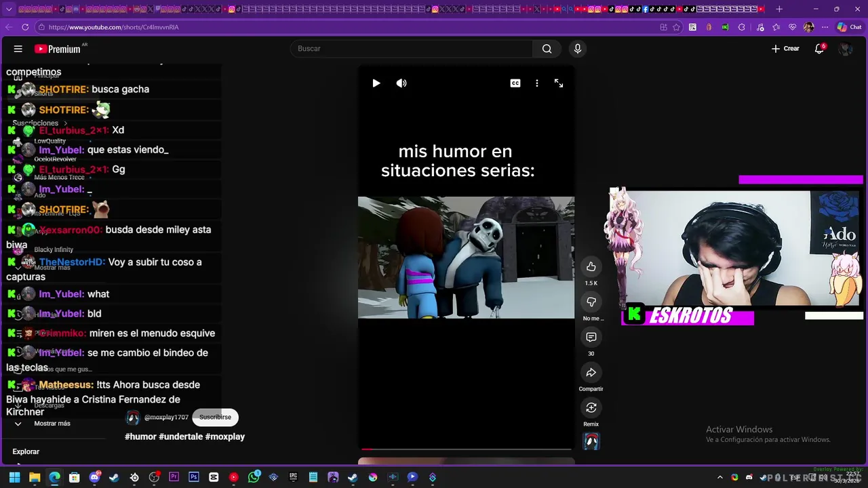
Task: Dislike the Short with thumbs down
Action: click(591, 302)
